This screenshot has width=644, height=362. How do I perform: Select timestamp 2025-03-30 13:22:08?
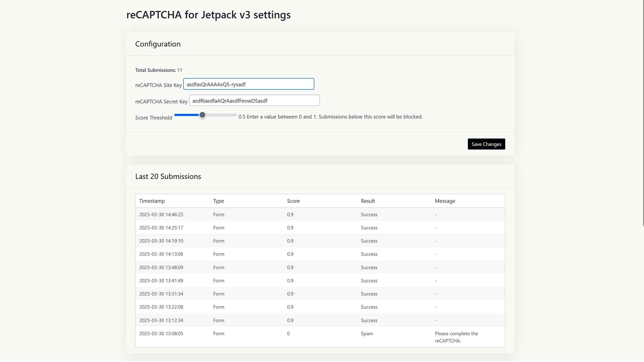tap(161, 307)
